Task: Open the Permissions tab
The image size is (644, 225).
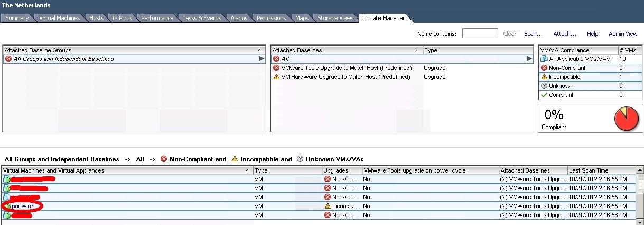Action: [272, 18]
